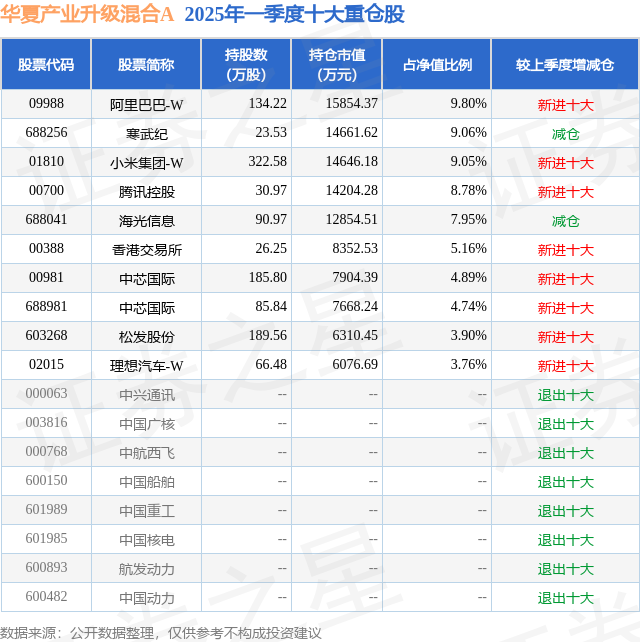Click stock name 小米集团-W
640x642 pixels.
tap(146, 163)
